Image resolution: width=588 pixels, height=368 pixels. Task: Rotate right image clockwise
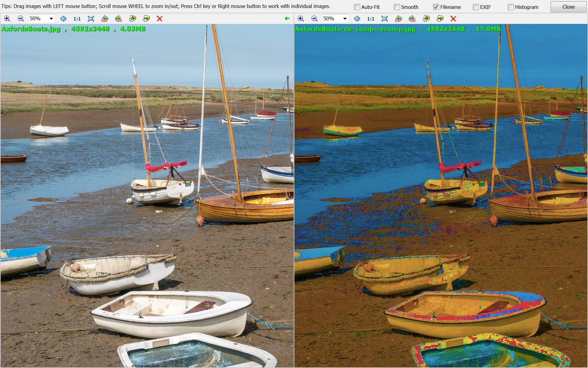point(412,19)
